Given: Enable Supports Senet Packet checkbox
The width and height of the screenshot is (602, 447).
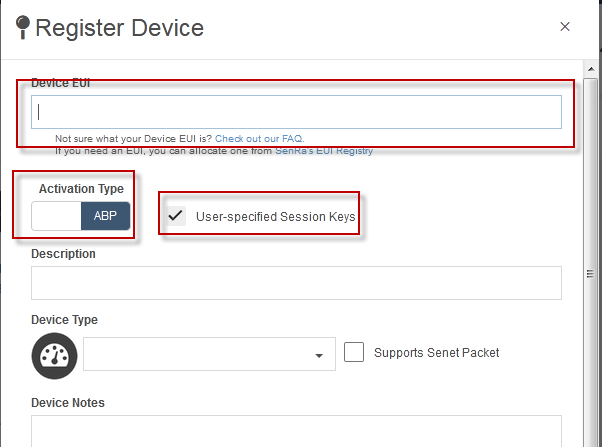Looking at the screenshot, I should pyautogui.click(x=354, y=352).
